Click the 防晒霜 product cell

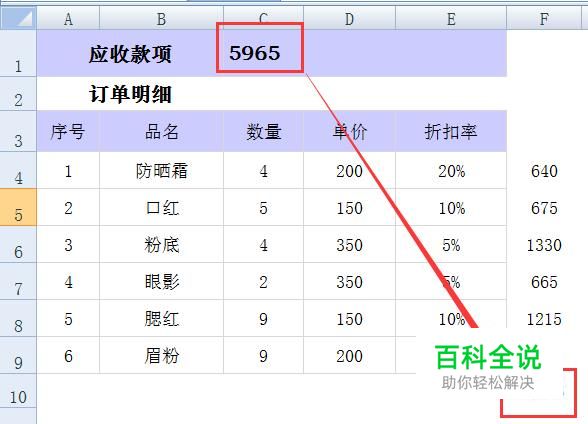point(161,170)
